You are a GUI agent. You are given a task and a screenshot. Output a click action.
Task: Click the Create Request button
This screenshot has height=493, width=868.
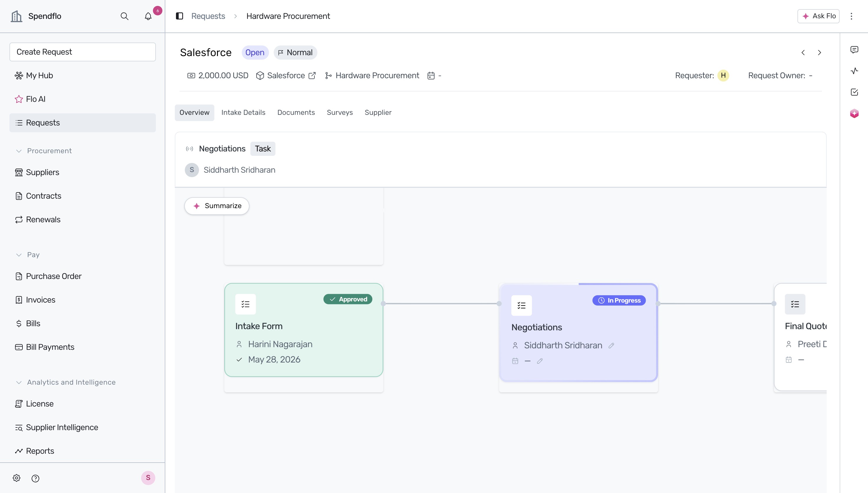83,52
